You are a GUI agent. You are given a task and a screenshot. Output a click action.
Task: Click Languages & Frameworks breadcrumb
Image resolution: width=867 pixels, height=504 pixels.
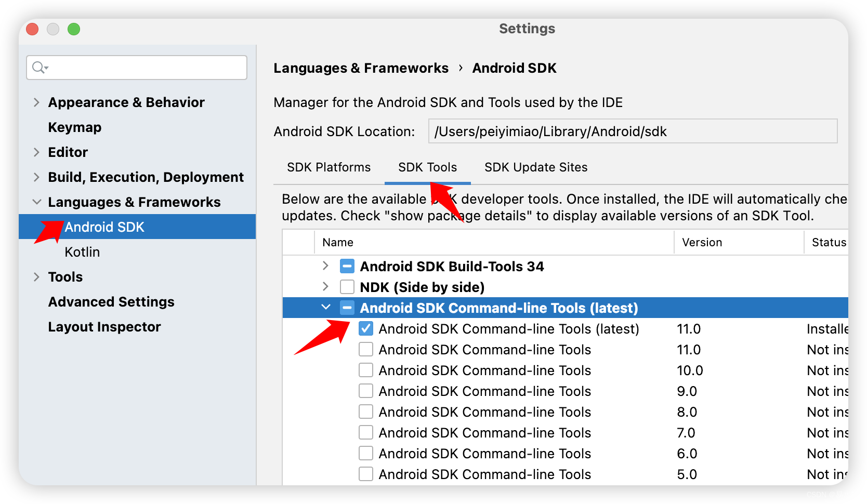tap(361, 68)
